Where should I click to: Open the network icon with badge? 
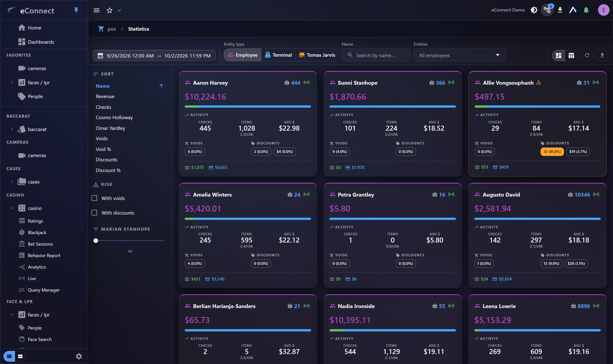[547, 10]
